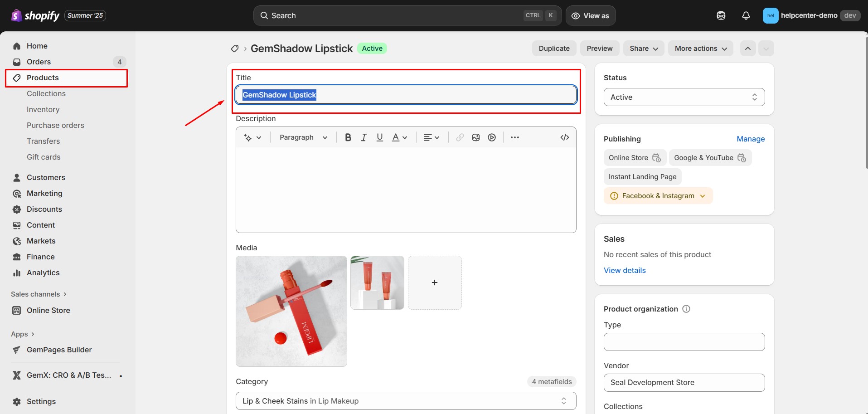
Task: Open the Status dropdown
Action: [684, 97]
